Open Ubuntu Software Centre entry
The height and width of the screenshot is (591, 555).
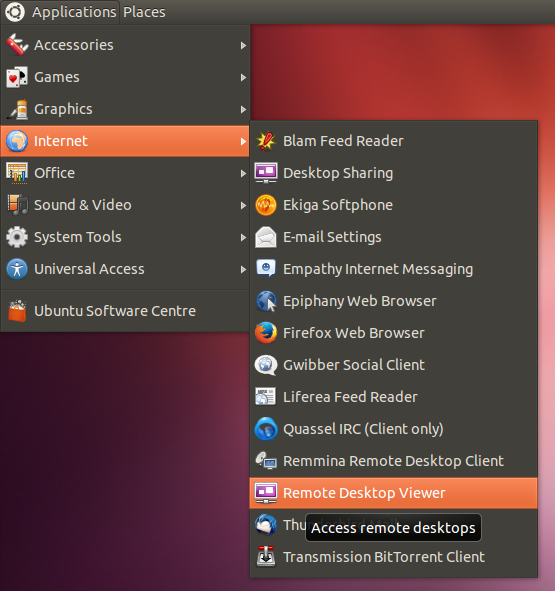125,311
